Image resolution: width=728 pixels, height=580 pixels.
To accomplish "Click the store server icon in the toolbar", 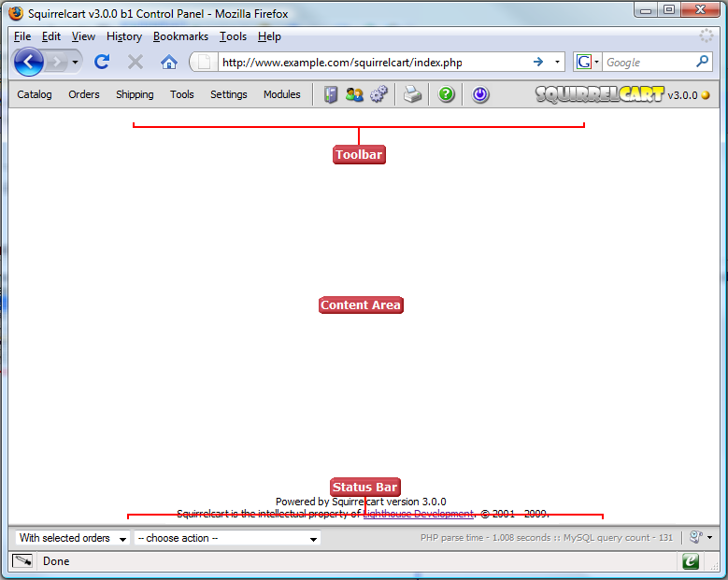I will (331, 94).
